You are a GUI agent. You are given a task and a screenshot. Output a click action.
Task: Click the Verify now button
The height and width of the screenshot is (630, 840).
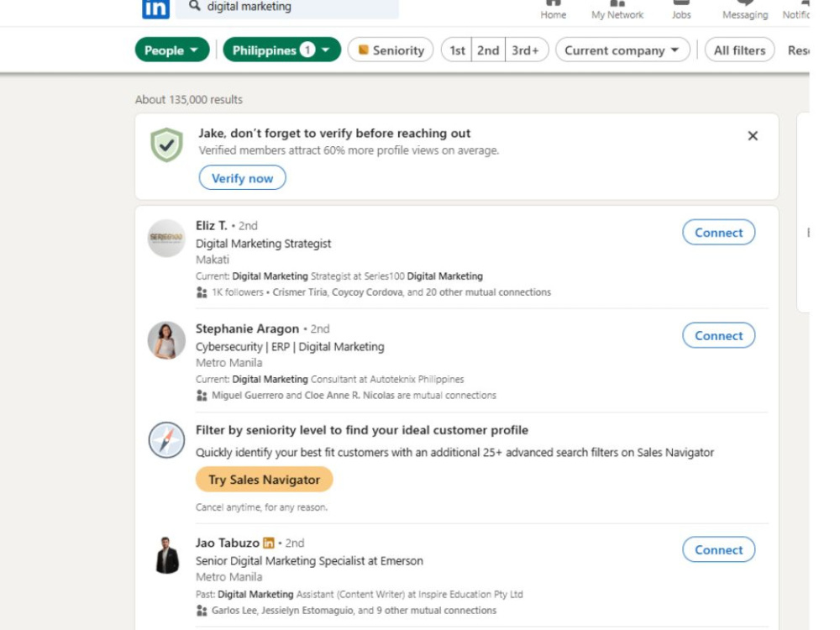[242, 178]
